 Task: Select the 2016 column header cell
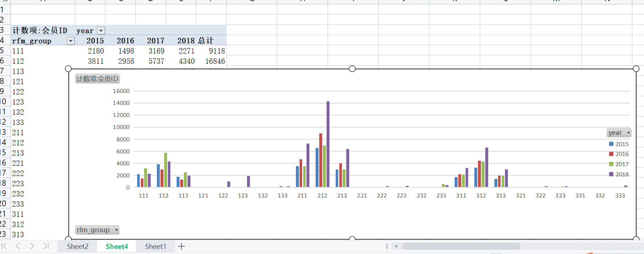(x=120, y=41)
